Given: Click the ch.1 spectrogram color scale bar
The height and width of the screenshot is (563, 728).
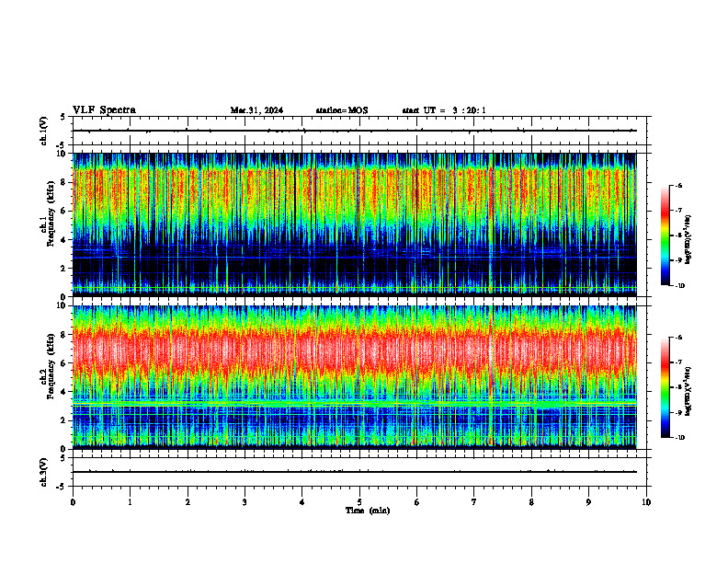Looking at the screenshot, I should coord(665,236).
